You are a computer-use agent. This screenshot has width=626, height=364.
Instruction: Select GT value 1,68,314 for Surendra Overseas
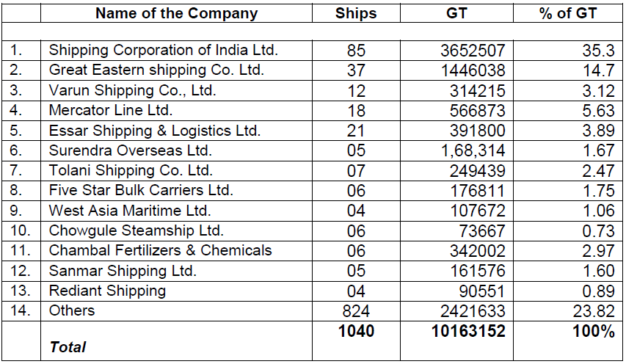[471, 150]
